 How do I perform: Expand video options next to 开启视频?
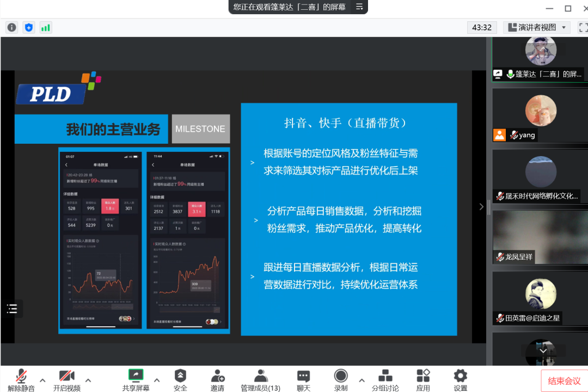(x=88, y=380)
